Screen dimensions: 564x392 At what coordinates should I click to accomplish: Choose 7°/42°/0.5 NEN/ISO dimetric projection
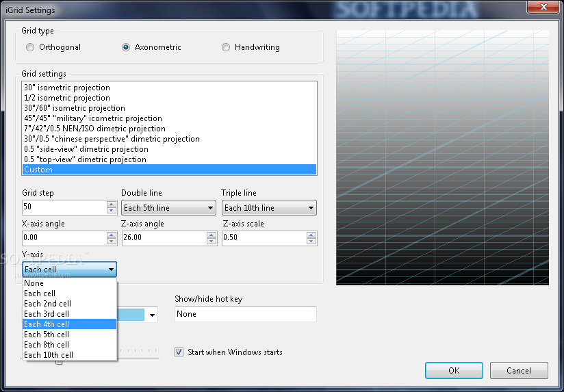pos(169,129)
